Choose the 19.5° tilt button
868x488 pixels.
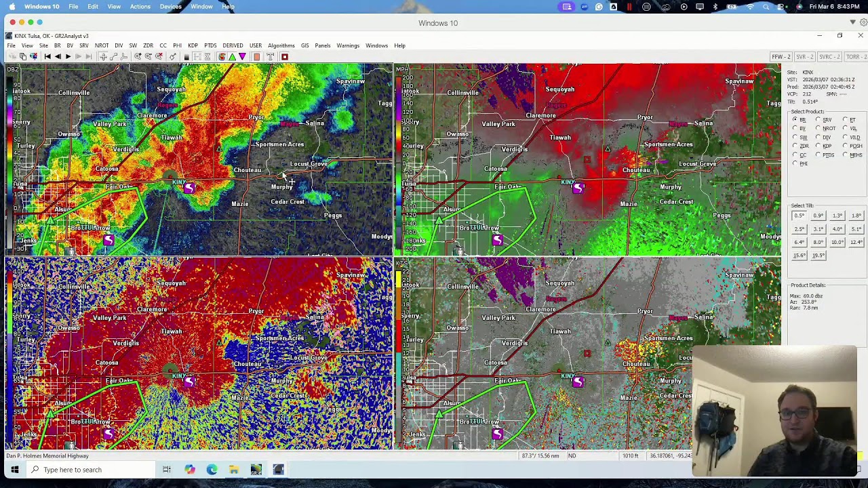click(x=818, y=256)
